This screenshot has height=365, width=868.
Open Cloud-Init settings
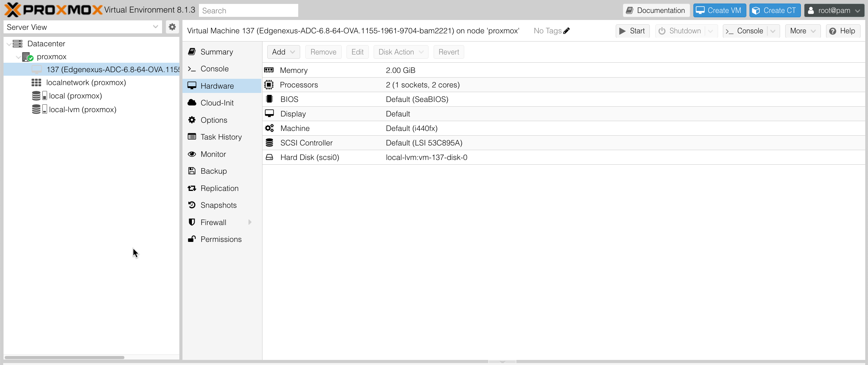click(216, 103)
